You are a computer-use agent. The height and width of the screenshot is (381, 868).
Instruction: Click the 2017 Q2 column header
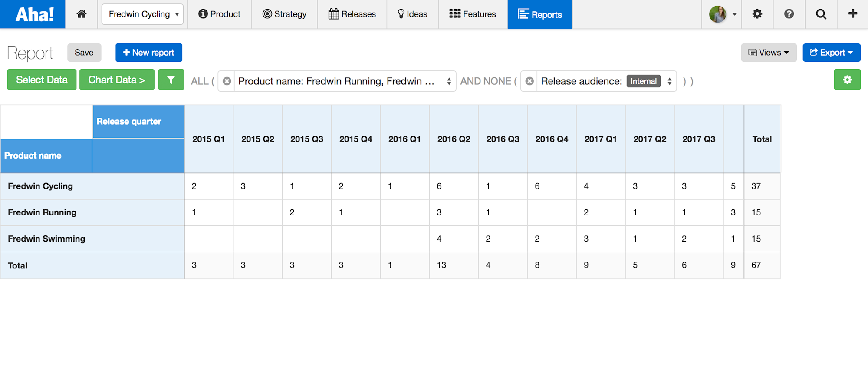pyautogui.click(x=650, y=139)
